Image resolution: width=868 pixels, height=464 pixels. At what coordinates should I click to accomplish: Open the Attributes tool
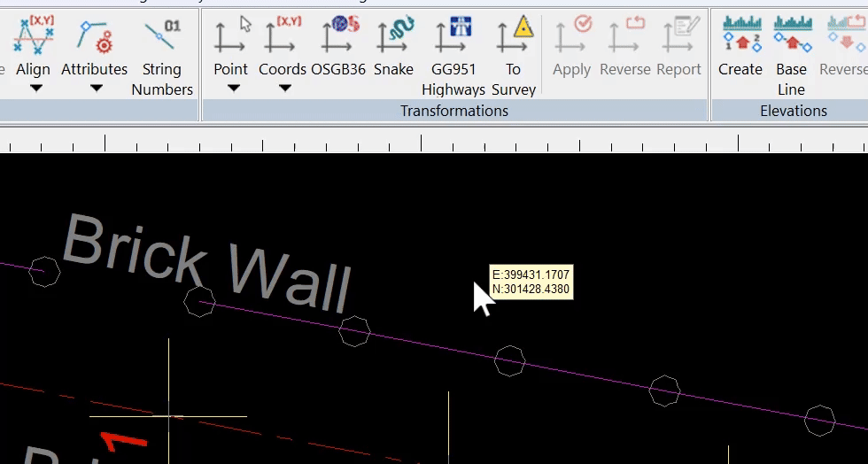pos(94,37)
